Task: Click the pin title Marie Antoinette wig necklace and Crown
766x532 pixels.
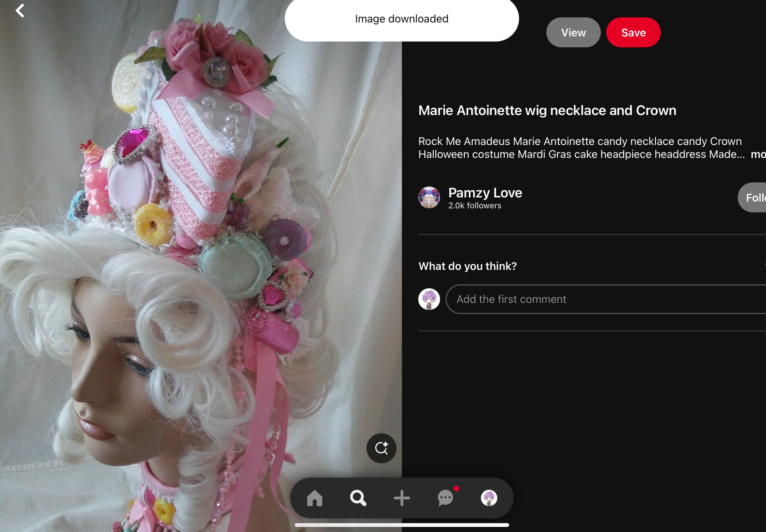Action: click(x=547, y=110)
